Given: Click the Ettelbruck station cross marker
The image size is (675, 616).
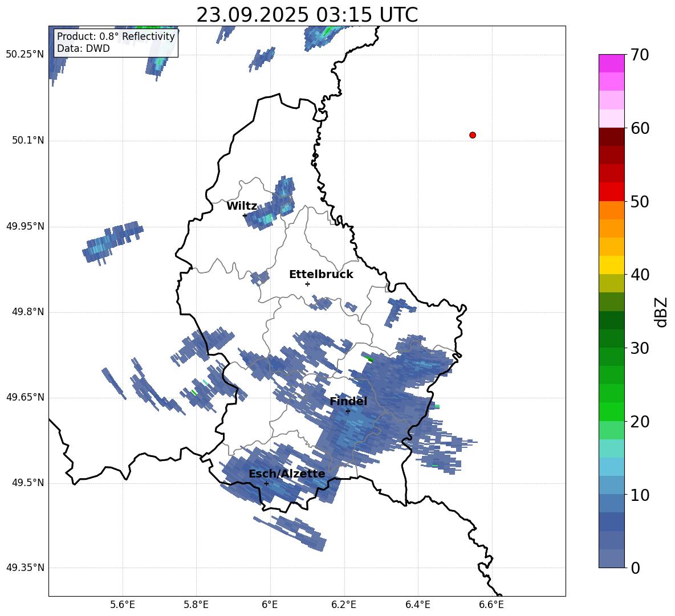Looking at the screenshot, I should pos(307,284).
